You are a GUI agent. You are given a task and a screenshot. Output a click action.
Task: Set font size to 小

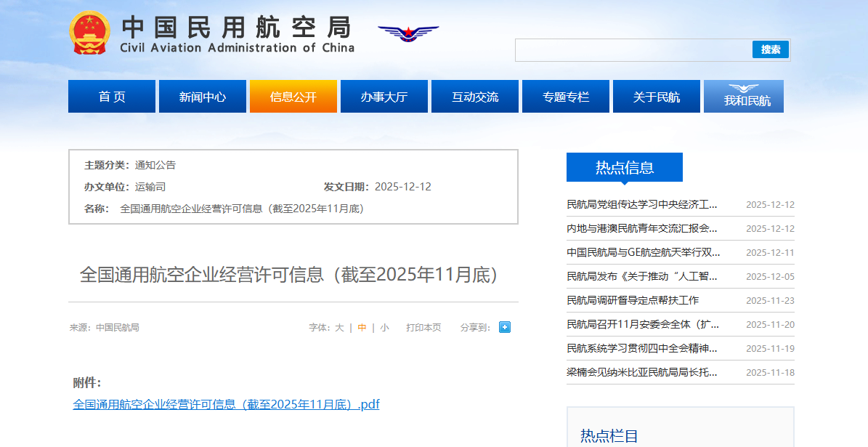coord(384,327)
